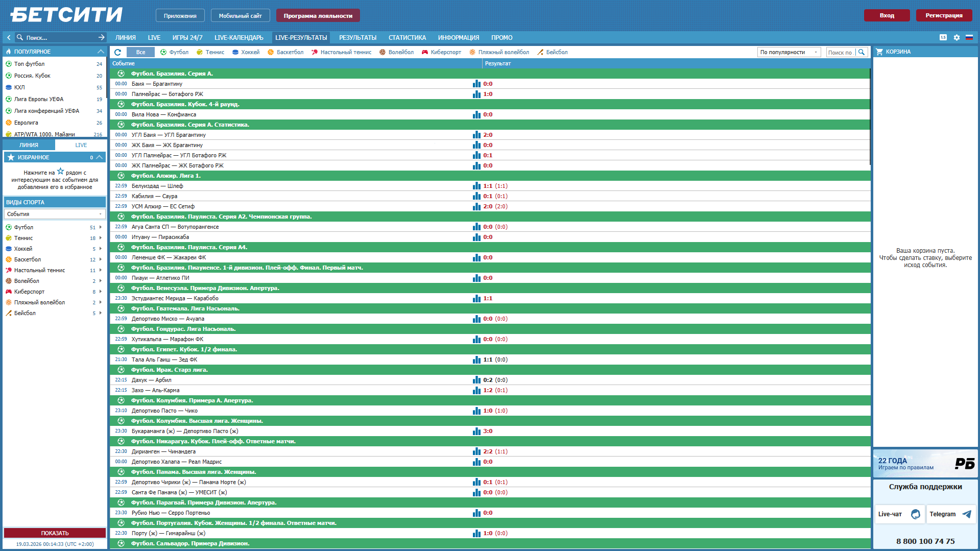Click the Регистрация button

(944, 15)
